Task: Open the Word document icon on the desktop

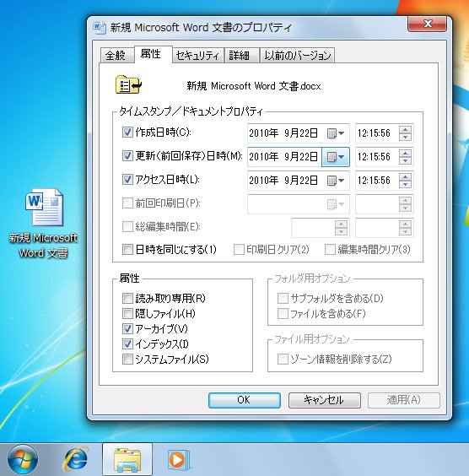Action: click(44, 208)
